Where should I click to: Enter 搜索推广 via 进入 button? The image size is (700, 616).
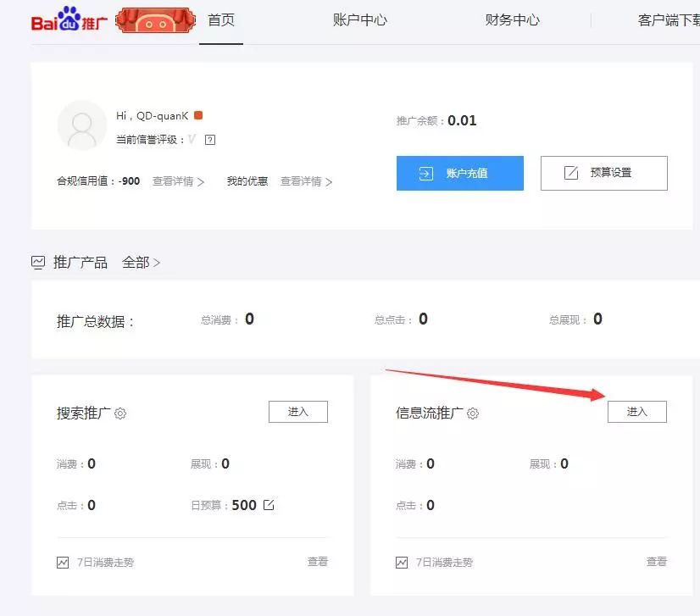coord(297,412)
